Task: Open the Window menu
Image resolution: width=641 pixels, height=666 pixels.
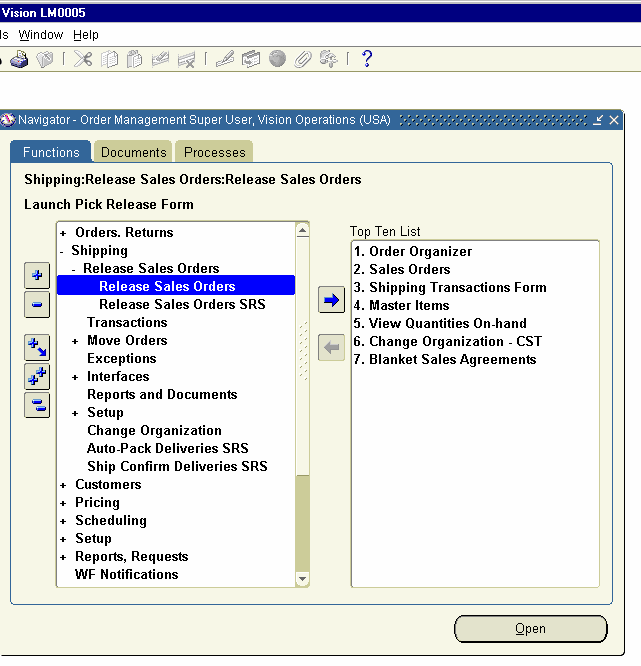Action: tap(41, 35)
